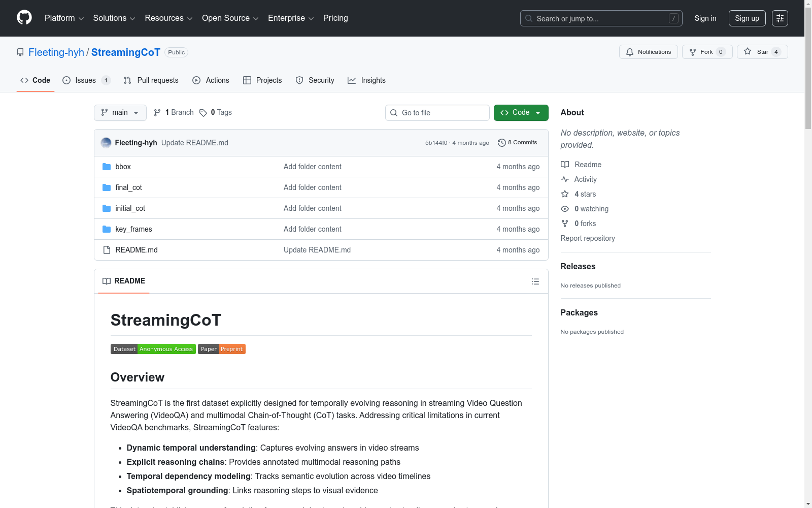The image size is (812, 508).
Task: Click the magnifier icon in Go to file
Action: coord(394,113)
